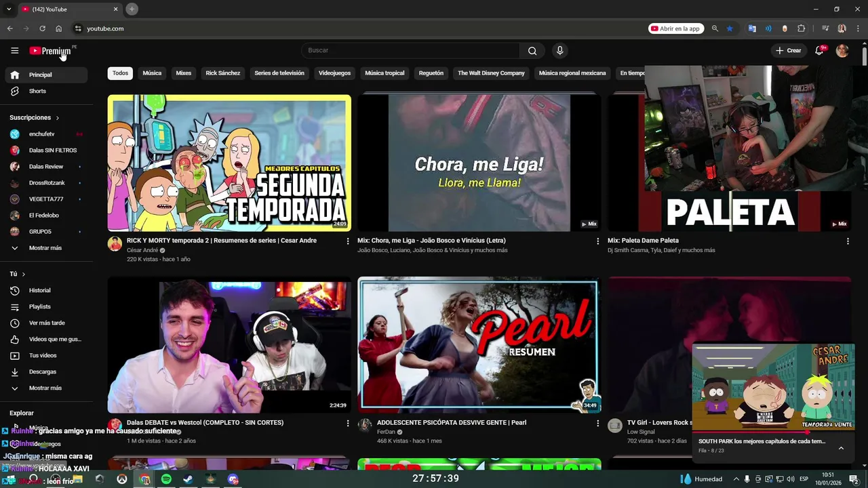Start voice search with microphone icon

tap(559, 50)
